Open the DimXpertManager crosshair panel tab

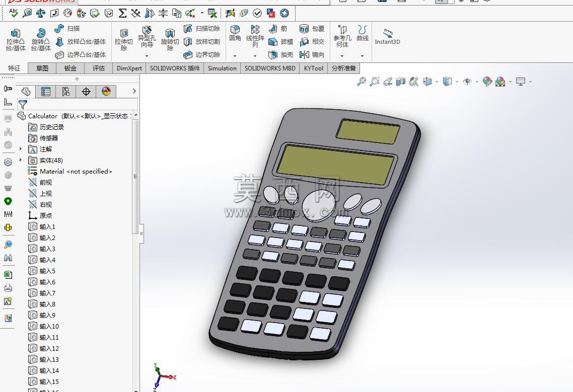[86, 92]
